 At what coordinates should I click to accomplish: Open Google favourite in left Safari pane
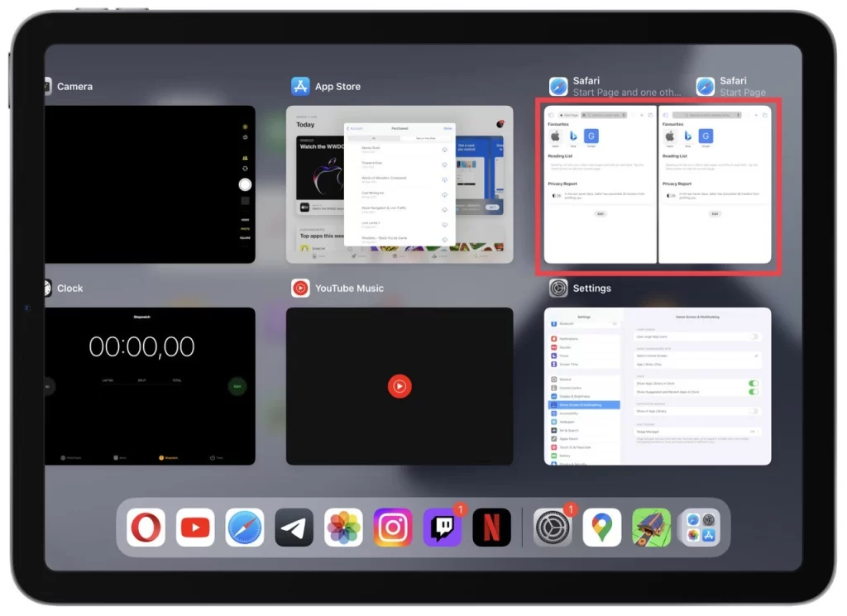pyautogui.click(x=591, y=136)
